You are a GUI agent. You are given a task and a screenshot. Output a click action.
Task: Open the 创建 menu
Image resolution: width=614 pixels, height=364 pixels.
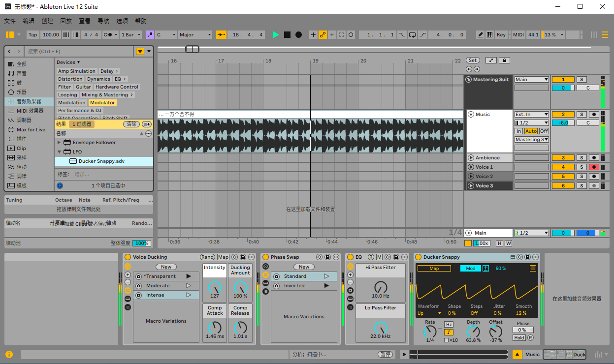[x=47, y=21]
